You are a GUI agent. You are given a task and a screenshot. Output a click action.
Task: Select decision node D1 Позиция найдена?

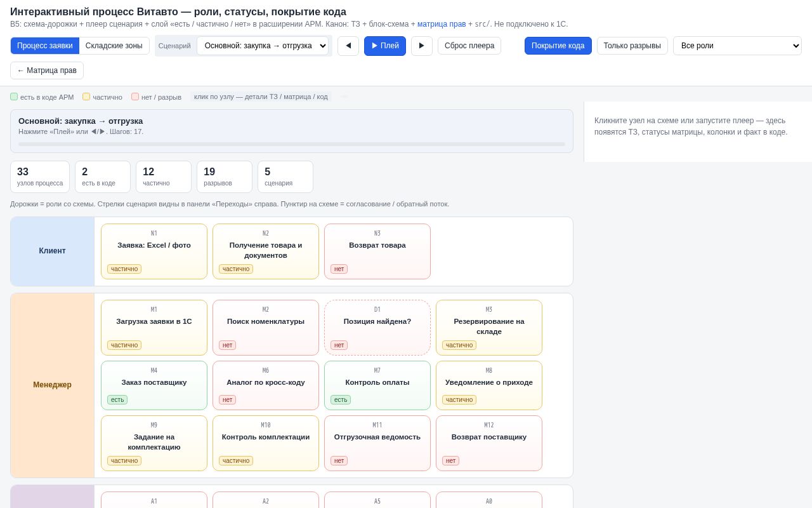[377, 328]
